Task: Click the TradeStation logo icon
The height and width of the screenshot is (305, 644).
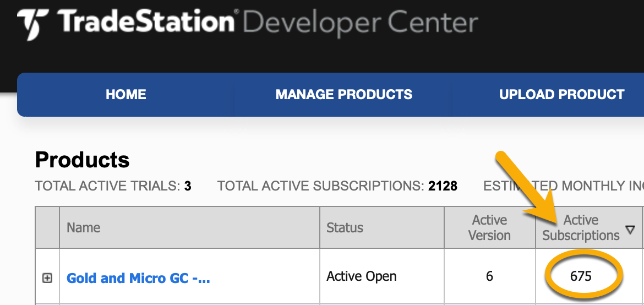Action: click(x=33, y=24)
